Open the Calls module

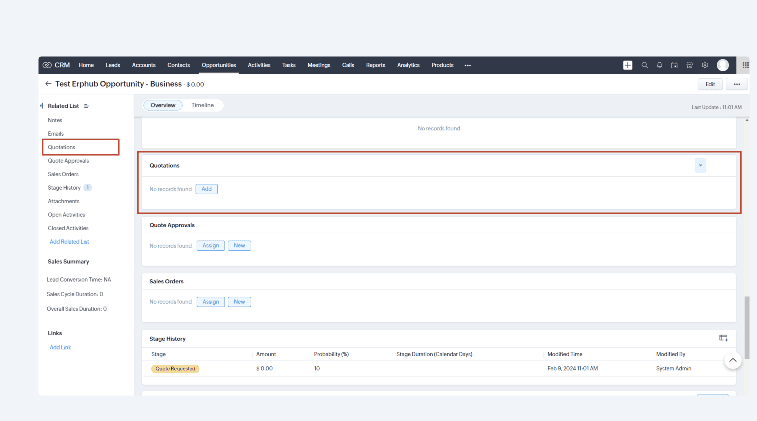pyautogui.click(x=348, y=65)
